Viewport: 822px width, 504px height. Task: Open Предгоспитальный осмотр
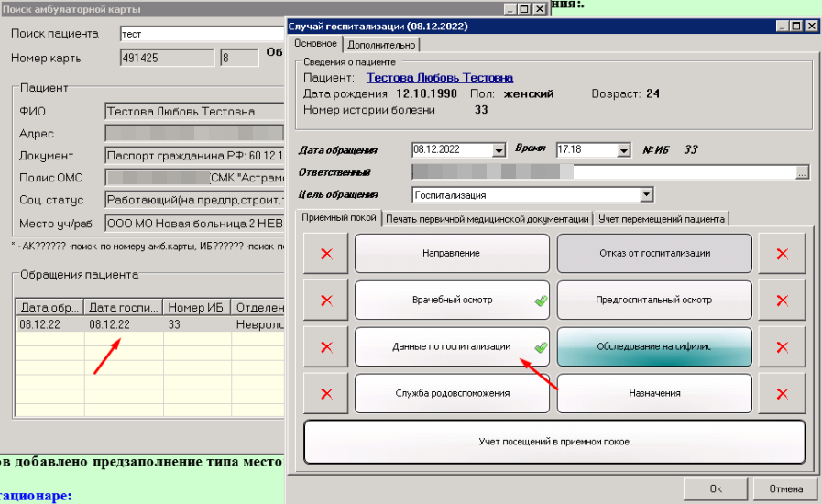[654, 300]
